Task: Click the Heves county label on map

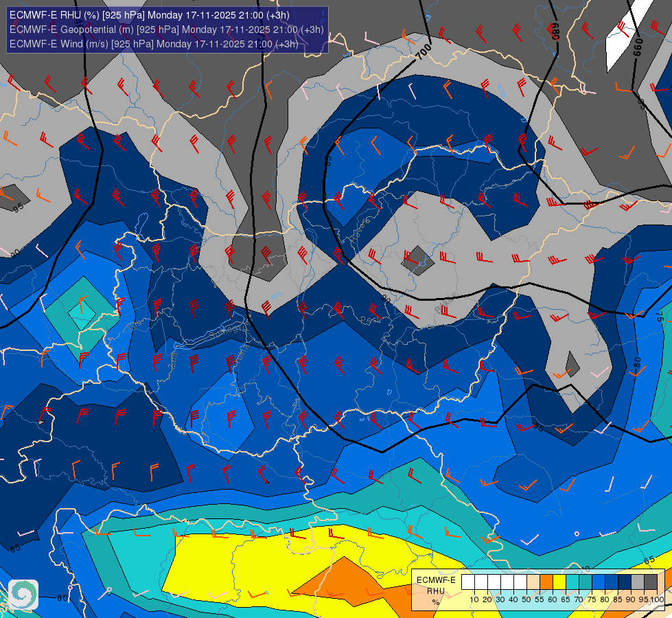Action: tap(359, 230)
